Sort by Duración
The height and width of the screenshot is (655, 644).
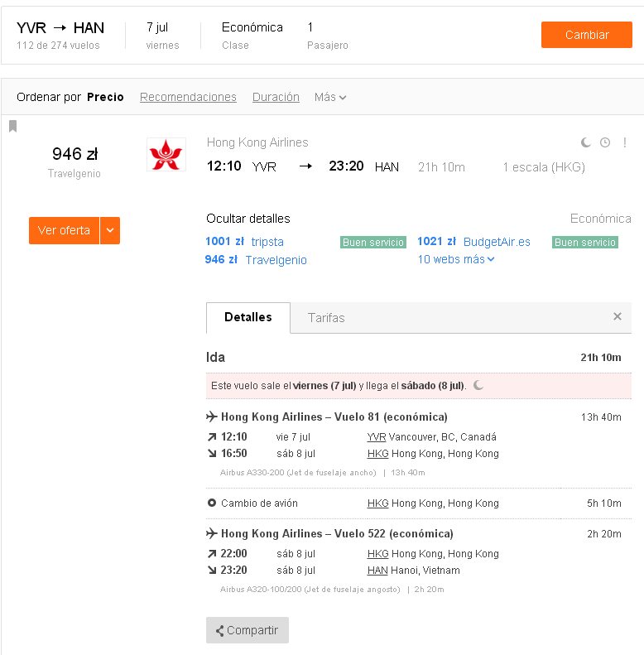coord(276,97)
